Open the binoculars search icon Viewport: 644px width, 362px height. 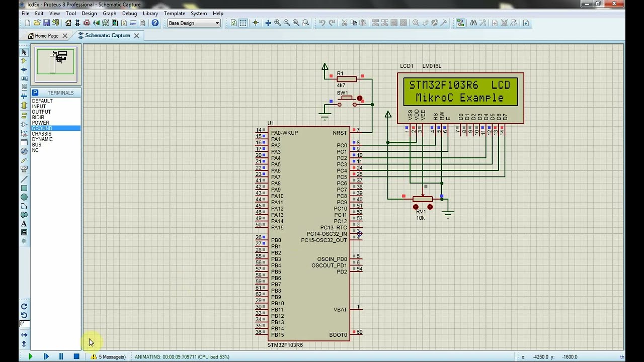click(x=473, y=23)
